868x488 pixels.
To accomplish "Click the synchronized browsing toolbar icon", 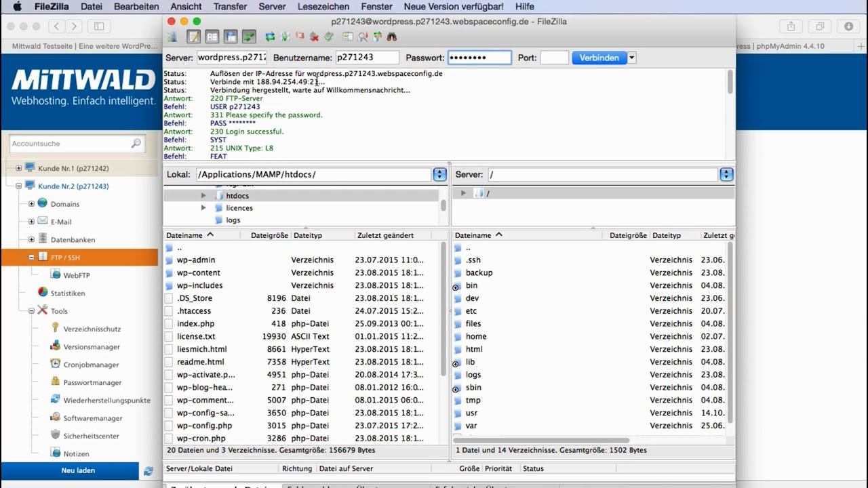I will pos(378,37).
